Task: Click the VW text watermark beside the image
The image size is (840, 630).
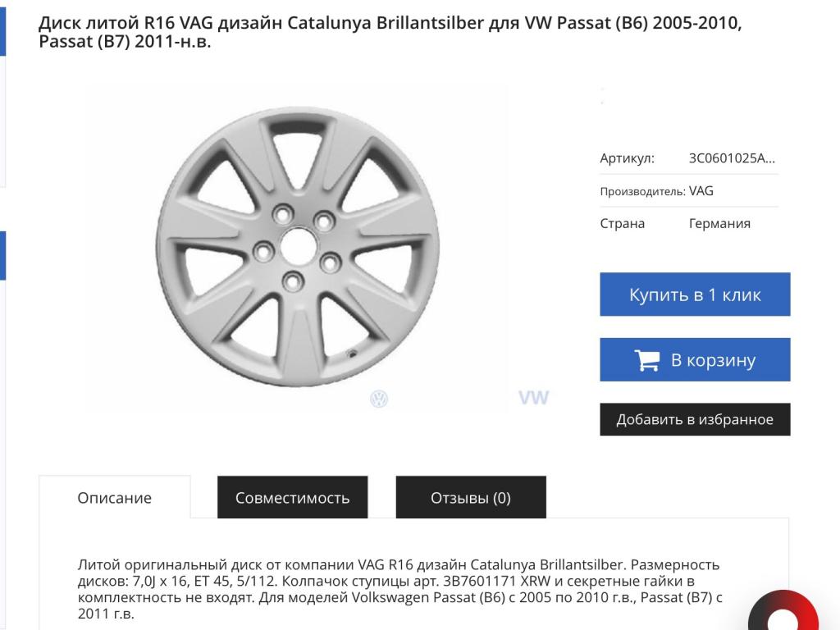Action: click(533, 398)
